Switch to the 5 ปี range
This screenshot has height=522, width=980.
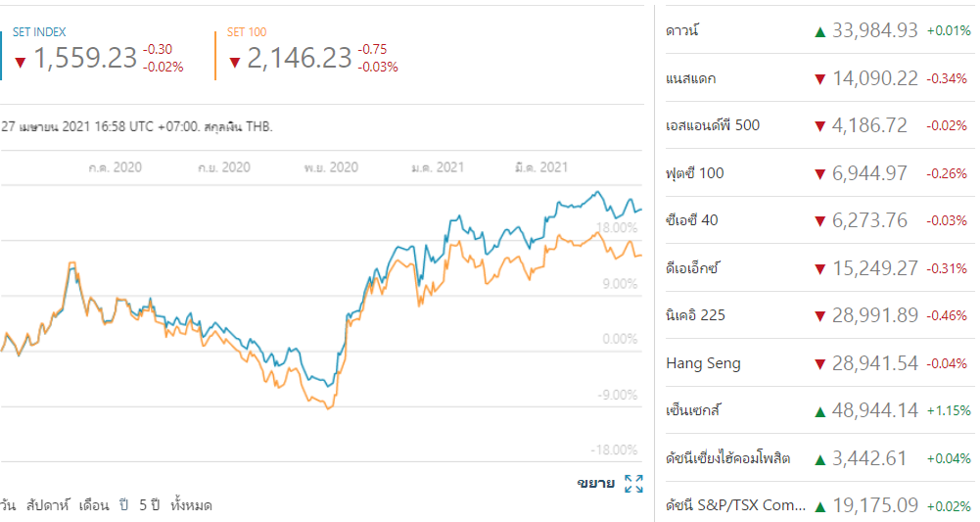149,505
